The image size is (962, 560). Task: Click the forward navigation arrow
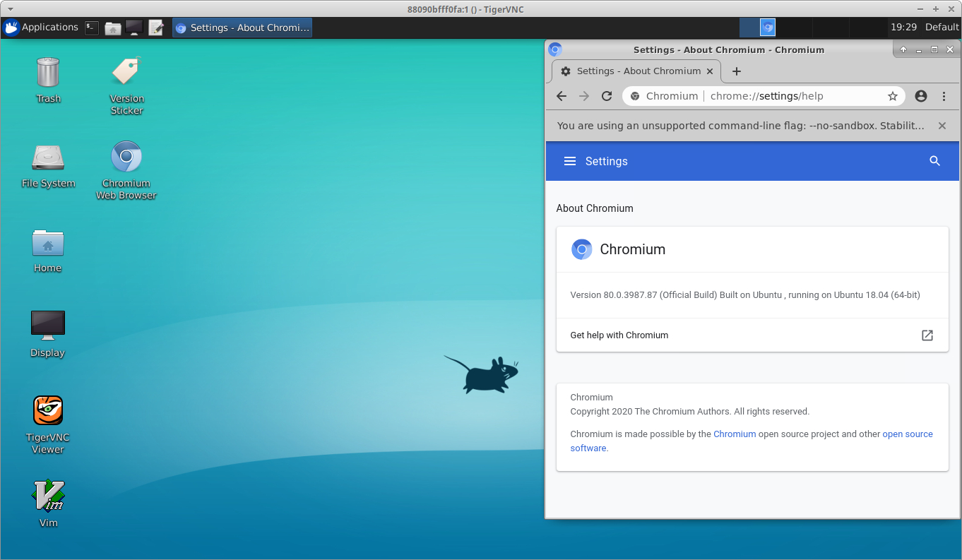coord(584,96)
